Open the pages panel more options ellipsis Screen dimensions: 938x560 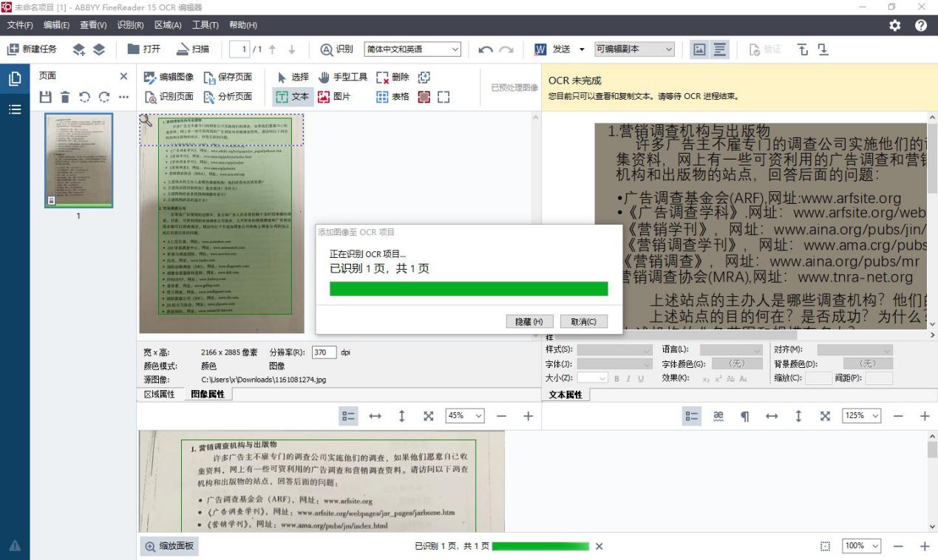coord(123,97)
